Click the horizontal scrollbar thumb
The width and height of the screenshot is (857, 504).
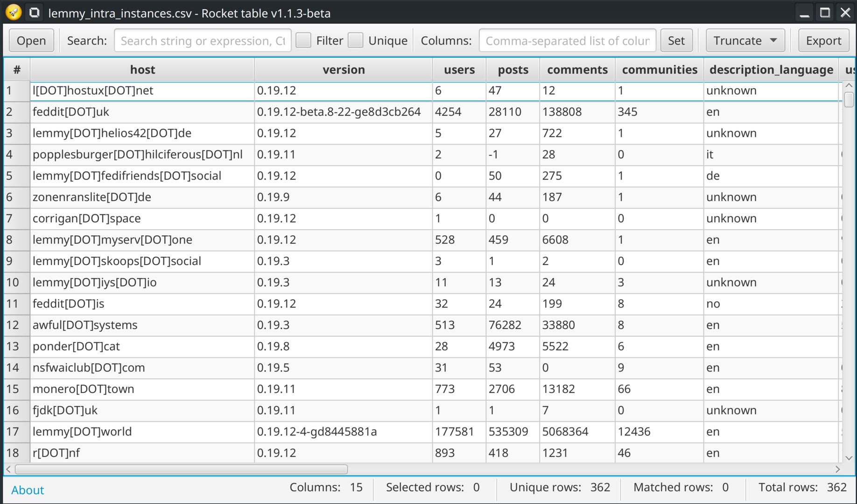coord(182,469)
